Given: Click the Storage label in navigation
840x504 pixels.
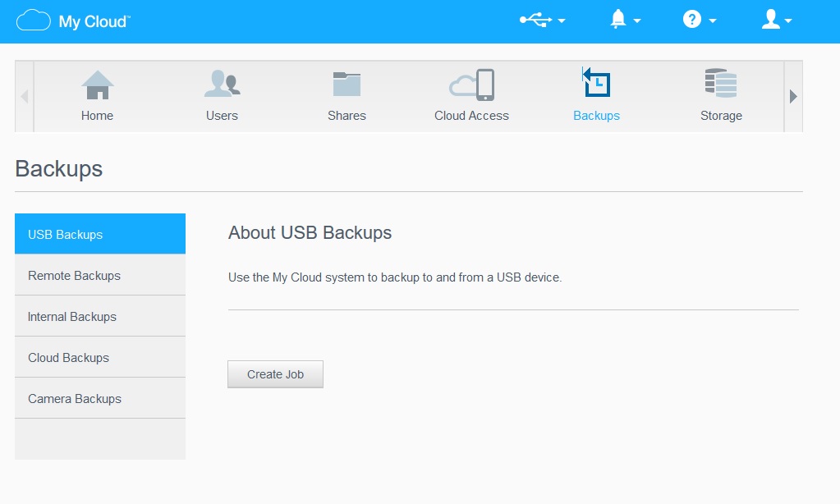Looking at the screenshot, I should click(x=721, y=116).
